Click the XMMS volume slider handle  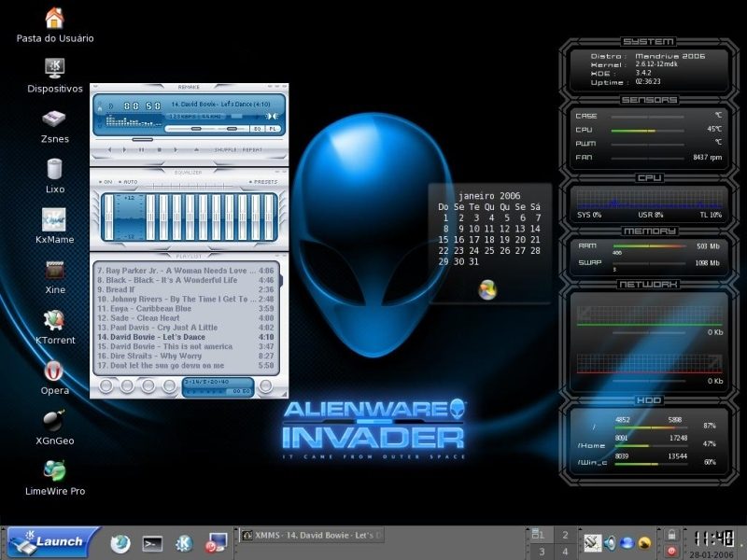196,129
